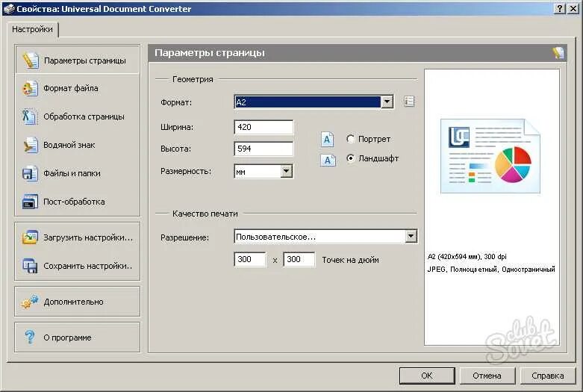Viewport: 583px width, 392px height.
Task: Open the О программе button
Action: pos(78,337)
